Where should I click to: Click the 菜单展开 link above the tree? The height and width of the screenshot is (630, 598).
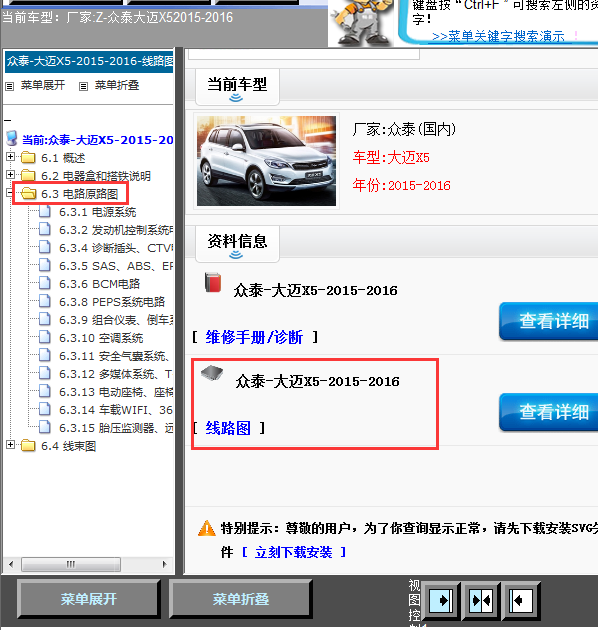click(43, 85)
